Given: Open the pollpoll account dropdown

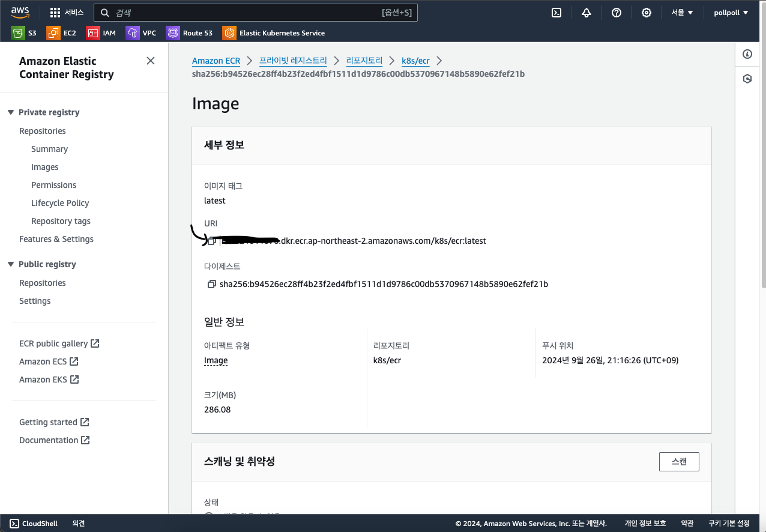Looking at the screenshot, I should (x=731, y=13).
